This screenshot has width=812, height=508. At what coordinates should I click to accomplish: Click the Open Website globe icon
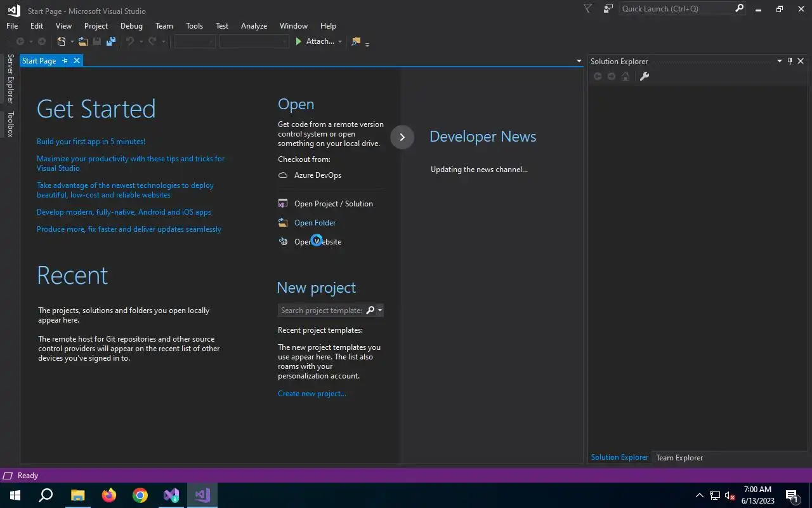click(x=283, y=242)
